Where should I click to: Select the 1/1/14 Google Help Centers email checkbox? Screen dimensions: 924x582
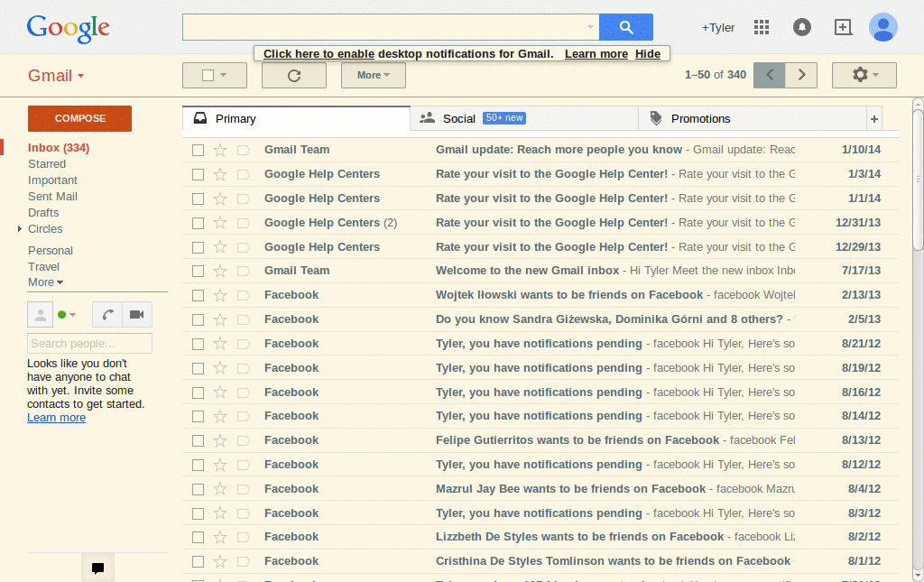[198, 199]
